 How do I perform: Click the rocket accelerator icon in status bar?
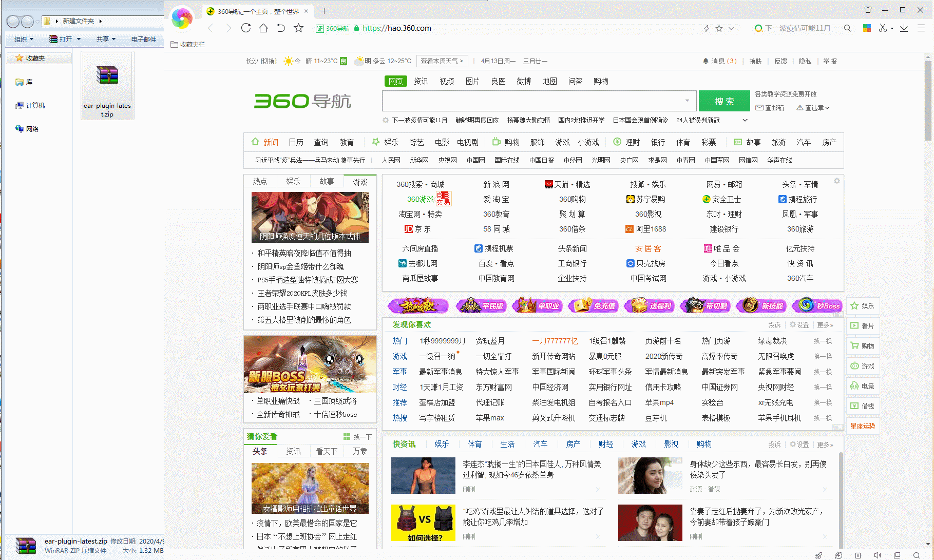(x=819, y=555)
